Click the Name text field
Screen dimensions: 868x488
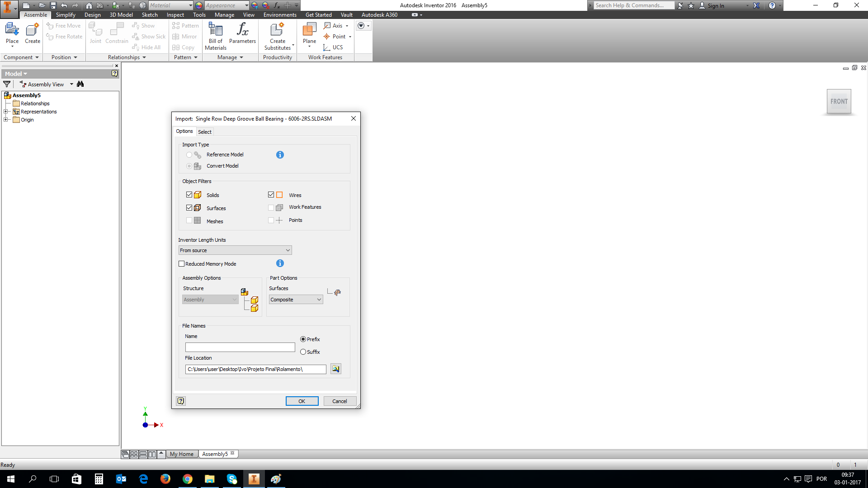[x=240, y=347]
